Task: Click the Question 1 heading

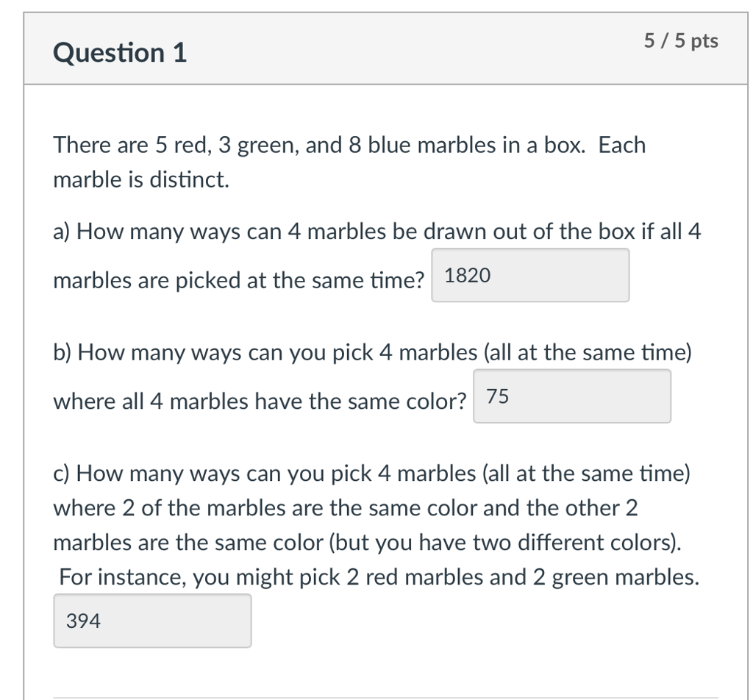Action: [119, 52]
